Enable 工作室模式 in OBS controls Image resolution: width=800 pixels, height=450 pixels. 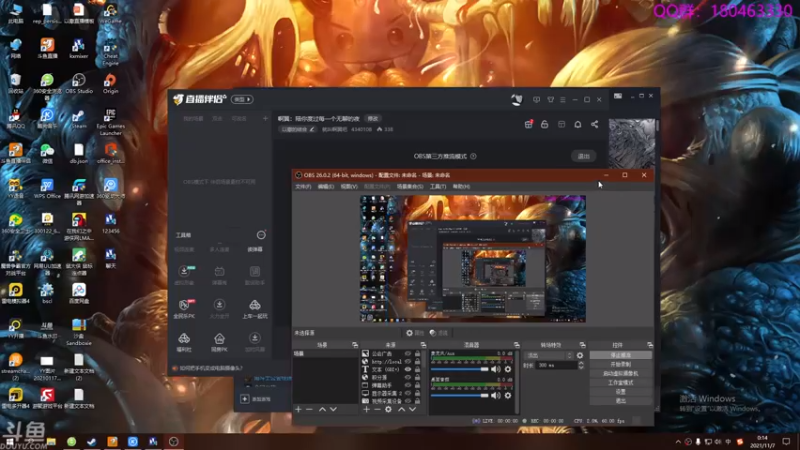(620, 383)
